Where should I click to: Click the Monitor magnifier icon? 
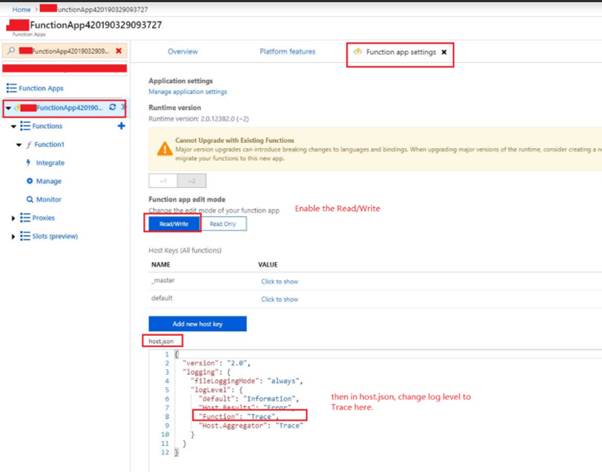(x=30, y=199)
